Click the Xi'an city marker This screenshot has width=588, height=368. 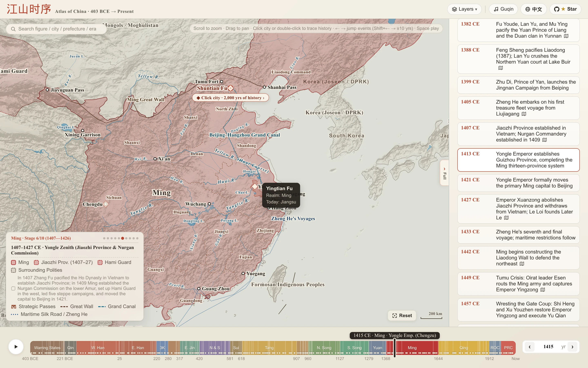coord(155,159)
